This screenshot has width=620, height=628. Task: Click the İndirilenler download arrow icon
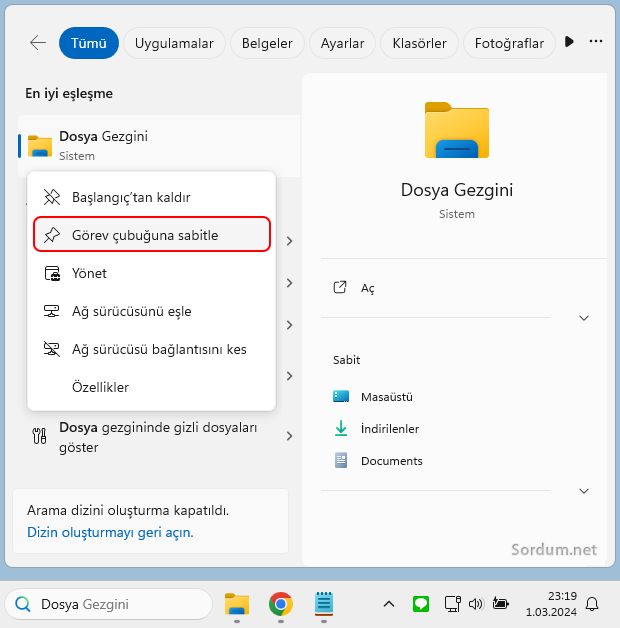(341, 428)
